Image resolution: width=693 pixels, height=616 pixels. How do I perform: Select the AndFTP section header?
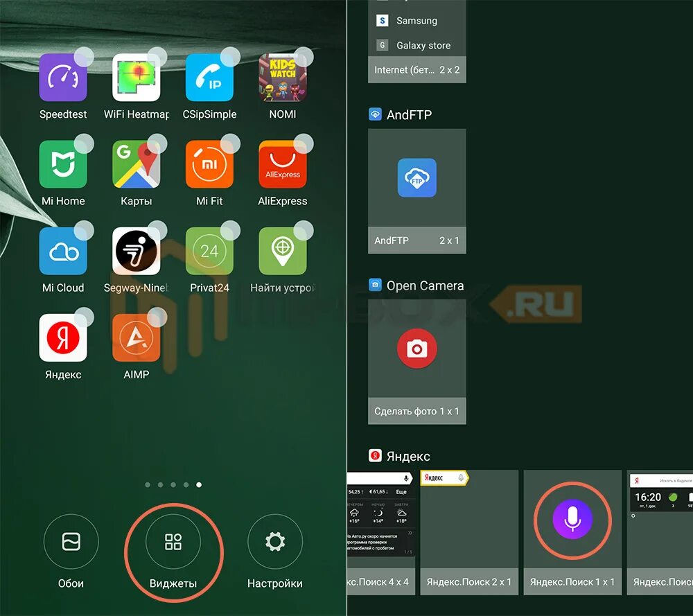click(x=400, y=115)
